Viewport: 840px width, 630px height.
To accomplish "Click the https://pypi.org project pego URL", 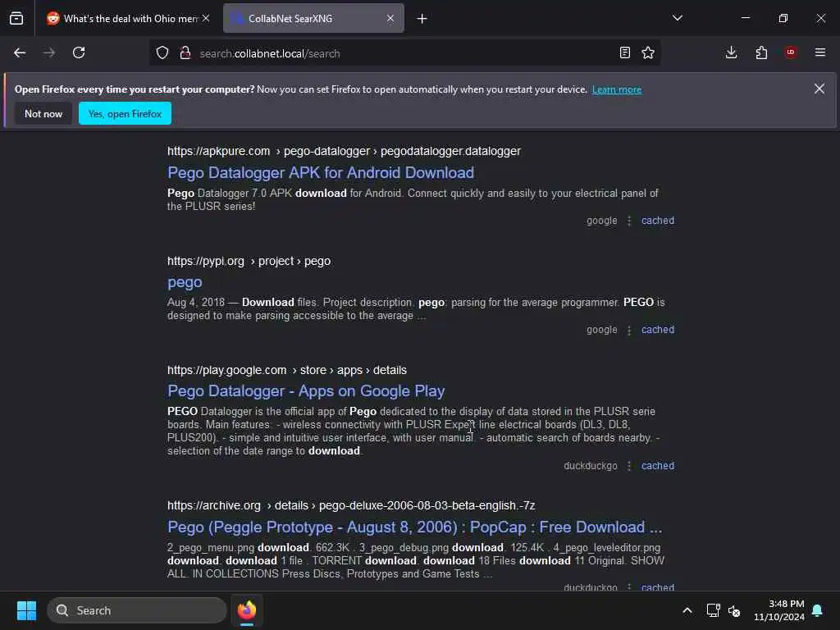I will point(249,262).
